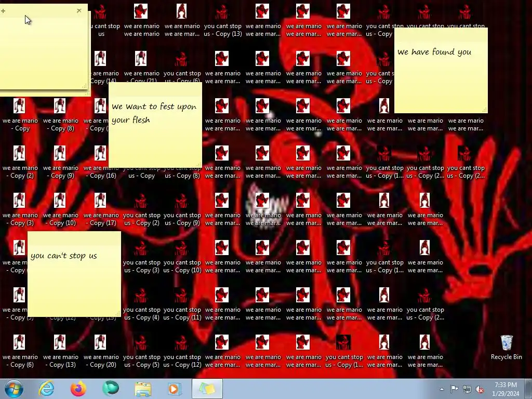The width and height of the screenshot is (532, 399).
Task: Launch Windows Media Player from taskbar
Action: click(175, 389)
